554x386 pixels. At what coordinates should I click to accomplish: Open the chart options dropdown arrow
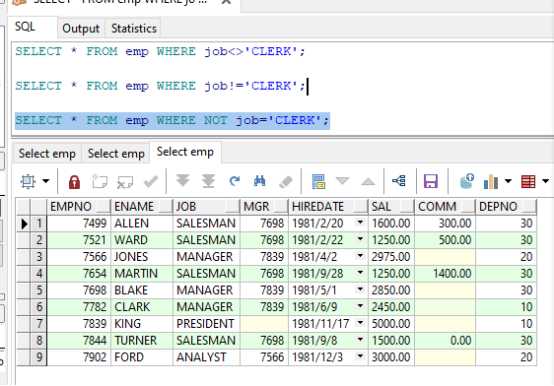coord(508,182)
